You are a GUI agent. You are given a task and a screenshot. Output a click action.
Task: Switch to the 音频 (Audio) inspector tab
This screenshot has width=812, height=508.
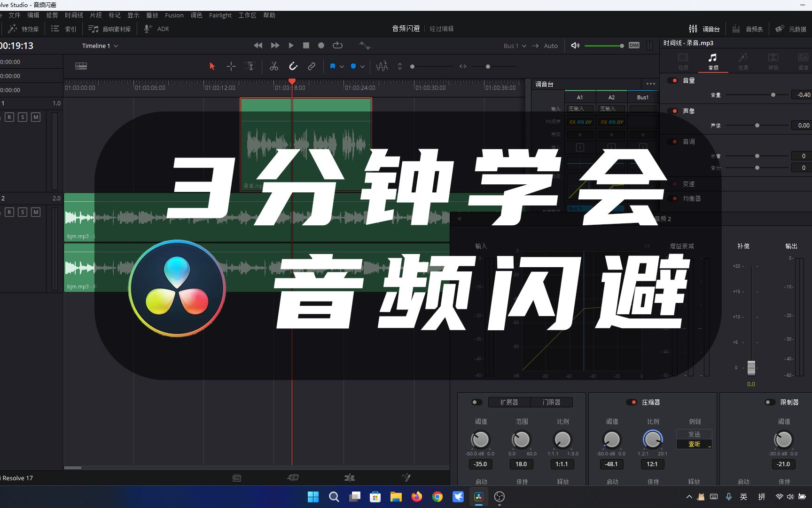pyautogui.click(x=713, y=62)
